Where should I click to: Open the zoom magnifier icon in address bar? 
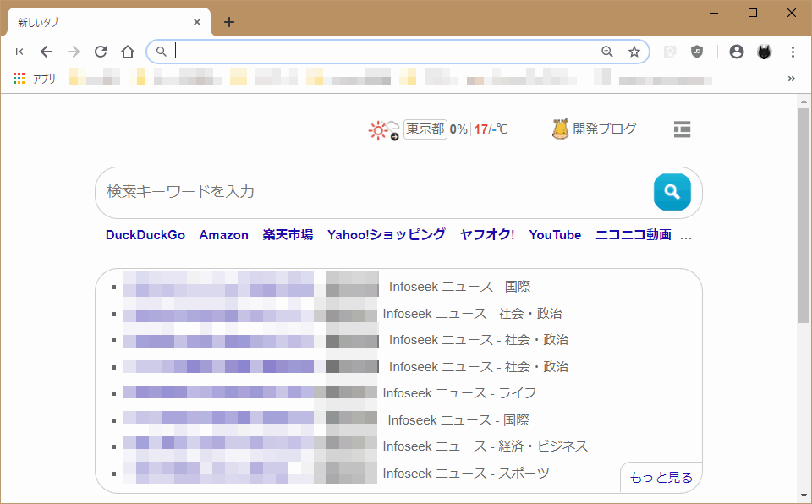[607, 52]
